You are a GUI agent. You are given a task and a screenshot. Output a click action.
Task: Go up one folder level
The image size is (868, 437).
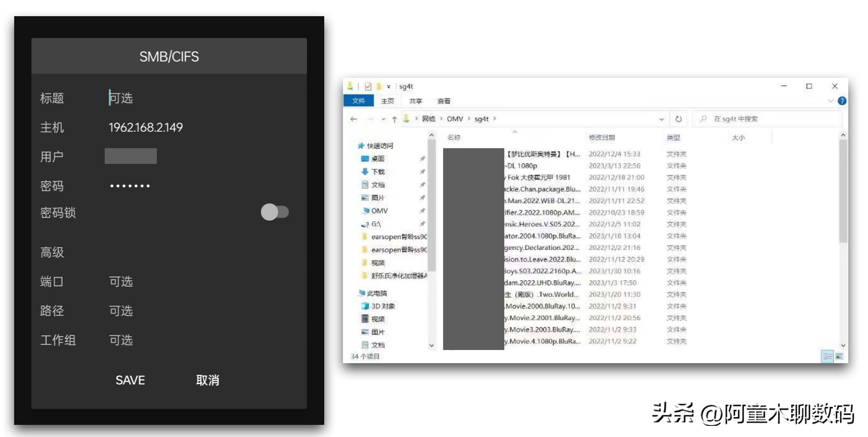[x=395, y=119]
